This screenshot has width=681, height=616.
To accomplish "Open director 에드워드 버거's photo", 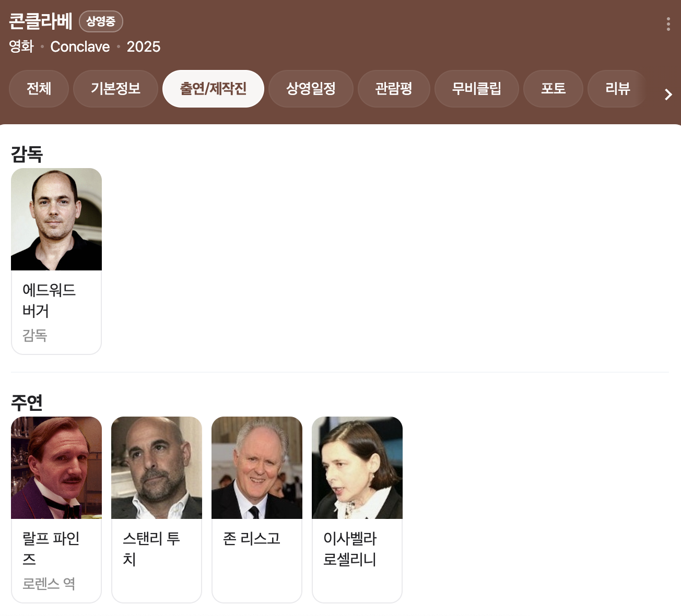I will [56, 219].
